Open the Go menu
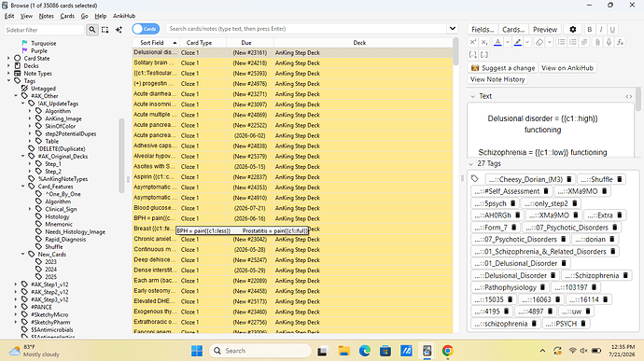 click(85, 16)
